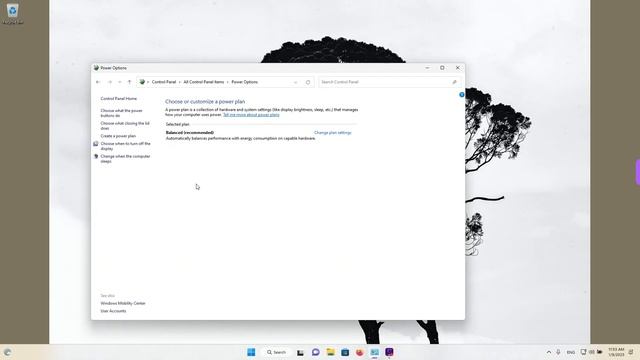Image resolution: width=640 pixels, height=360 pixels.
Task: Open Windows Mobility Center
Action: click(x=123, y=303)
